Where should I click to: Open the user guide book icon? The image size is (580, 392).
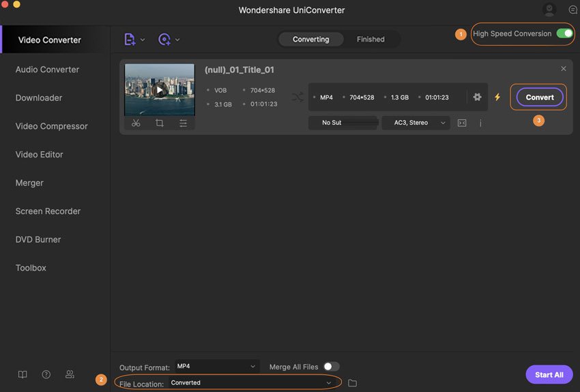tap(23, 374)
